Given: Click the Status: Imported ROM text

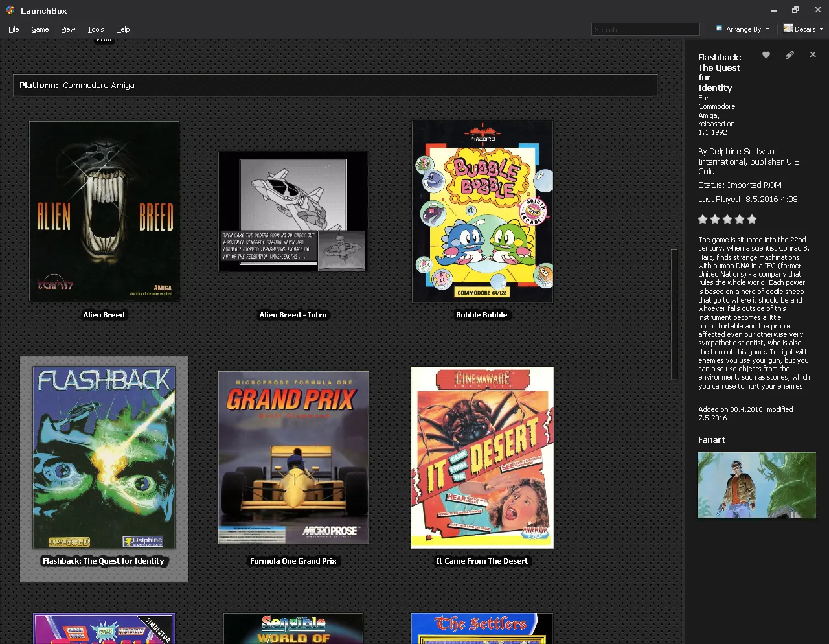Looking at the screenshot, I should click(740, 185).
